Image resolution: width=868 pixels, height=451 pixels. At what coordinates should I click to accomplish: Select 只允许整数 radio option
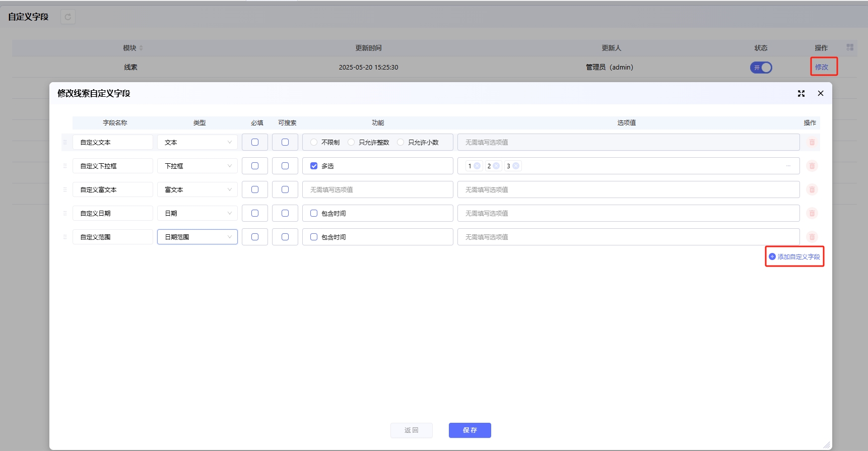pyautogui.click(x=351, y=143)
